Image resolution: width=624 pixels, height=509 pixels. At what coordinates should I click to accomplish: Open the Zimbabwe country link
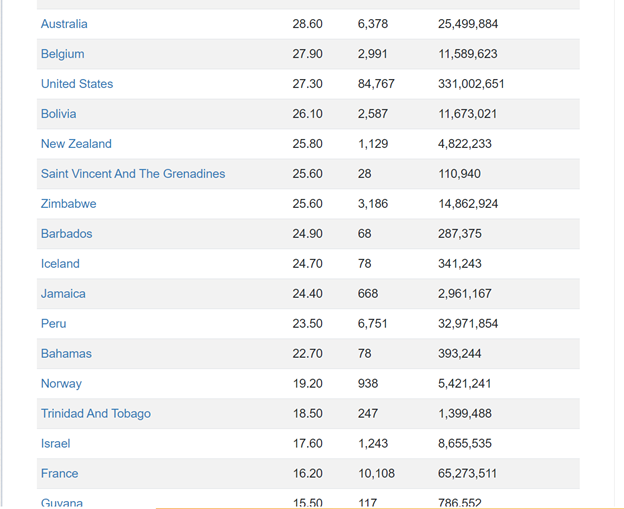tap(68, 204)
